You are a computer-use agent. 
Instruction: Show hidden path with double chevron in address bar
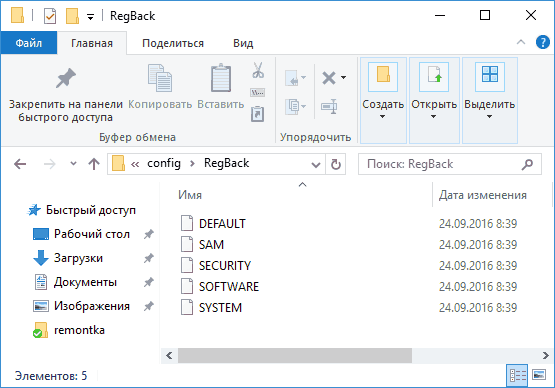(x=135, y=164)
